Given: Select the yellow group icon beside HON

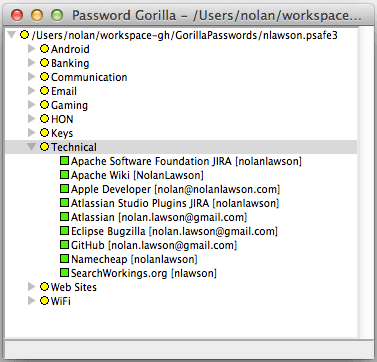Looking at the screenshot, I should point(44,119).
